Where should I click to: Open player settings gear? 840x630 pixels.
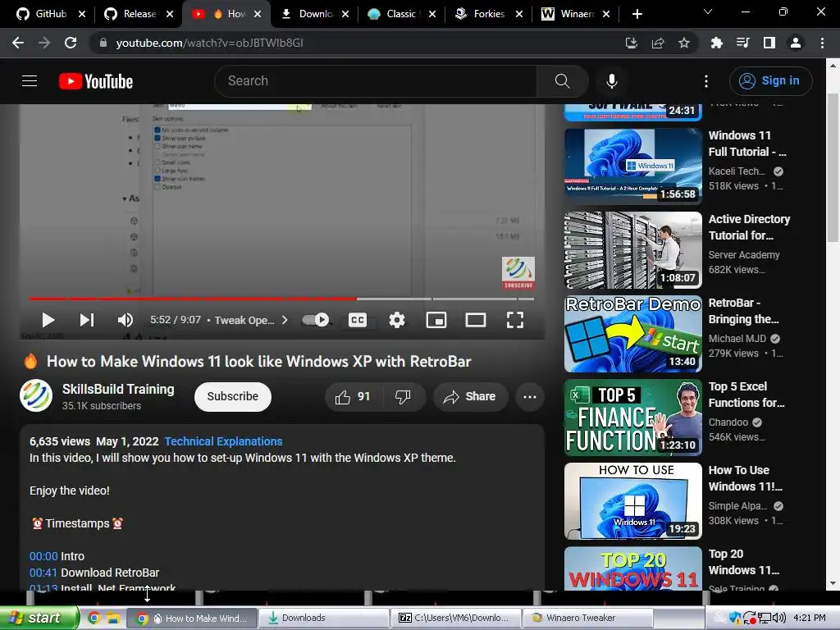tap(397, 320)
